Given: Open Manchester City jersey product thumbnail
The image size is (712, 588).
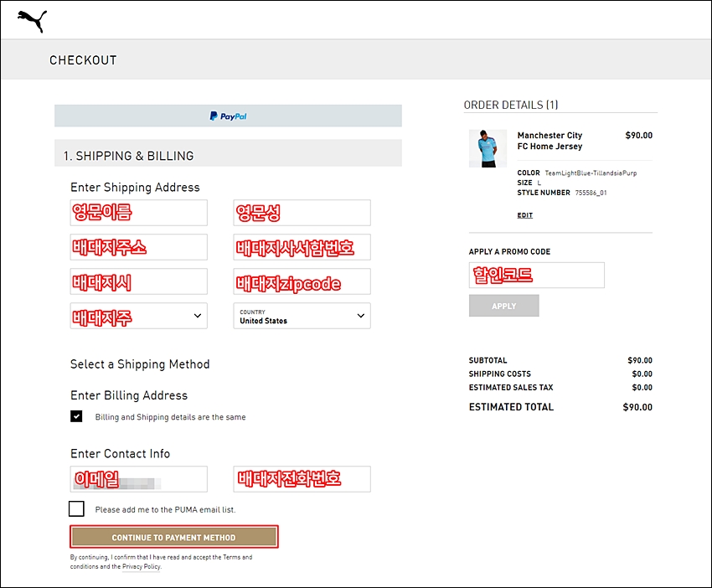Looking at the screenshot, I should [488, 148].
